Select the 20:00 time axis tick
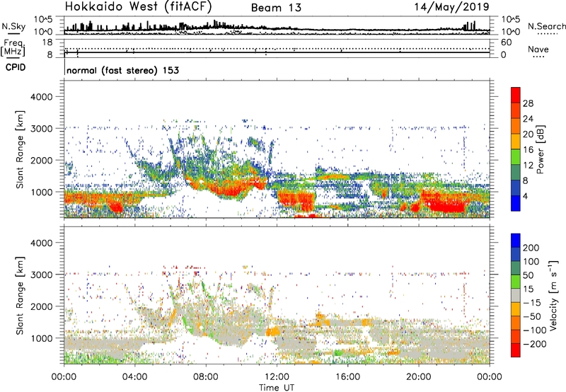This screenshot has height=392, width=566. coord(419,376)
